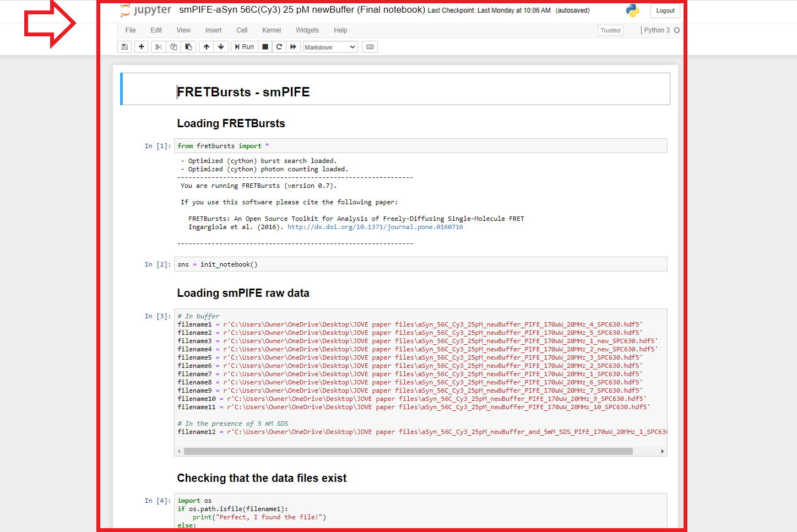The height and width of the screenshot is (532, 797).
Task: Paste cells below icon
Action: pyautogui.click(x=188, y=47)
